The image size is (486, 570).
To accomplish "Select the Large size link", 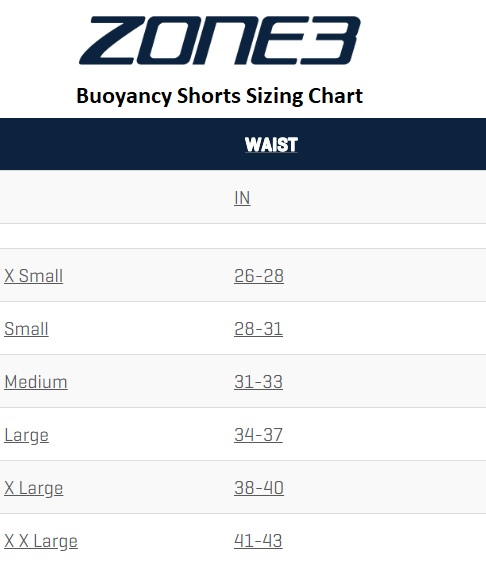I will (26, 435).
